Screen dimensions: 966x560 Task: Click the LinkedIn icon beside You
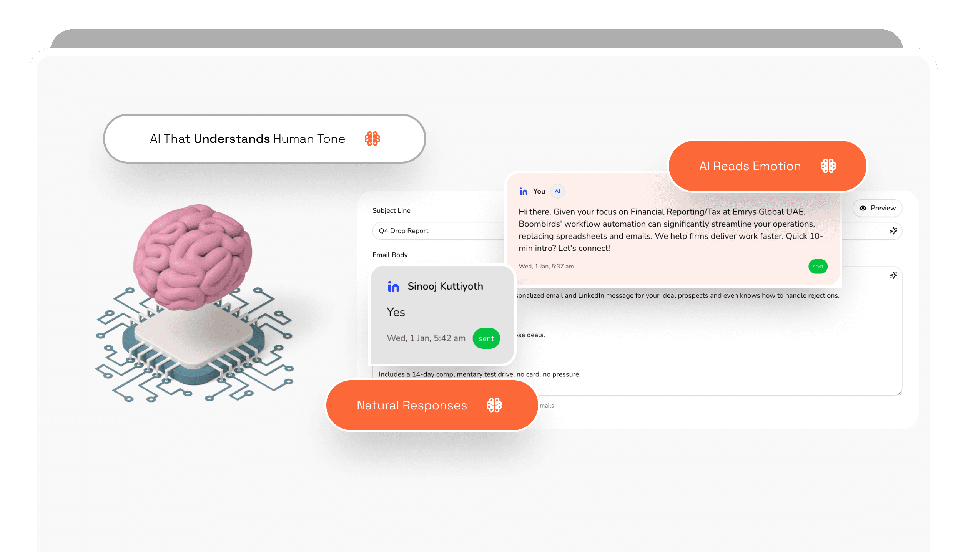point(523,191)
